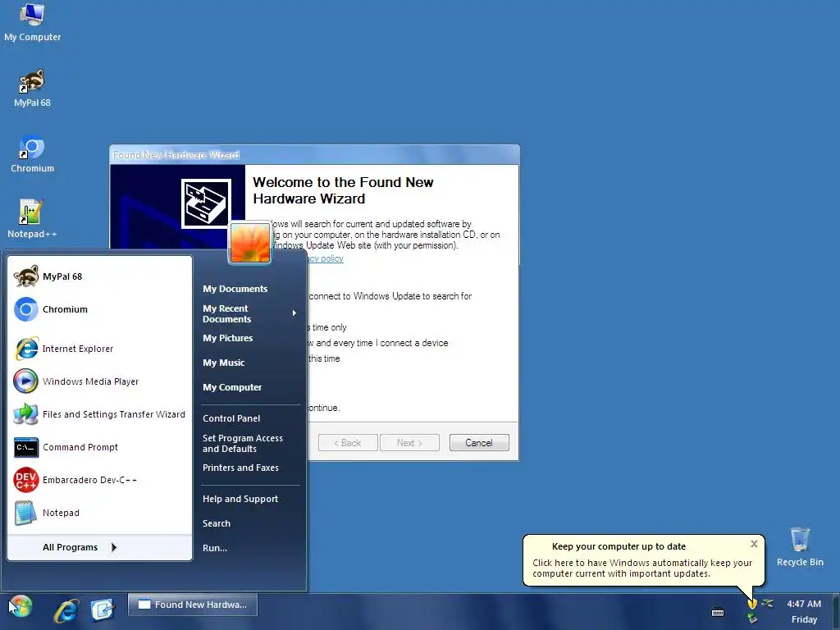Click the hardware wizard graphic icon
Screen dimensions: 840x630
tap(206, 203)
